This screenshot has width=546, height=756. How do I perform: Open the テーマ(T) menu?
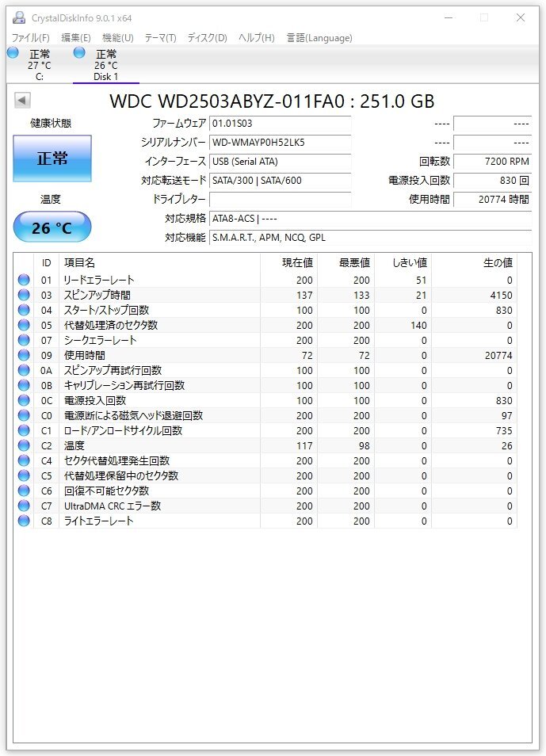(x=161, y=37)
